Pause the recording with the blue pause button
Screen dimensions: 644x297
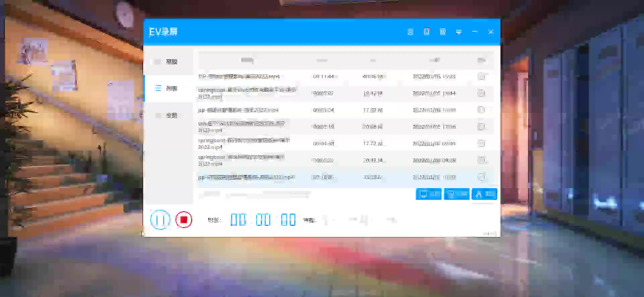(x=160, y=220)
